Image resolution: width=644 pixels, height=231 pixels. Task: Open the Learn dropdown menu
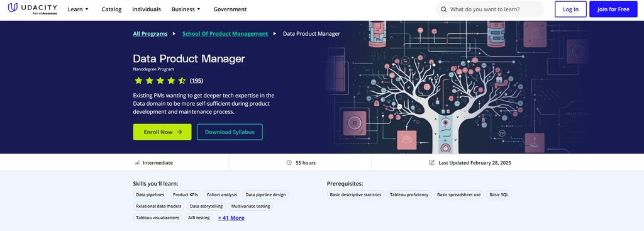point(78,9)
